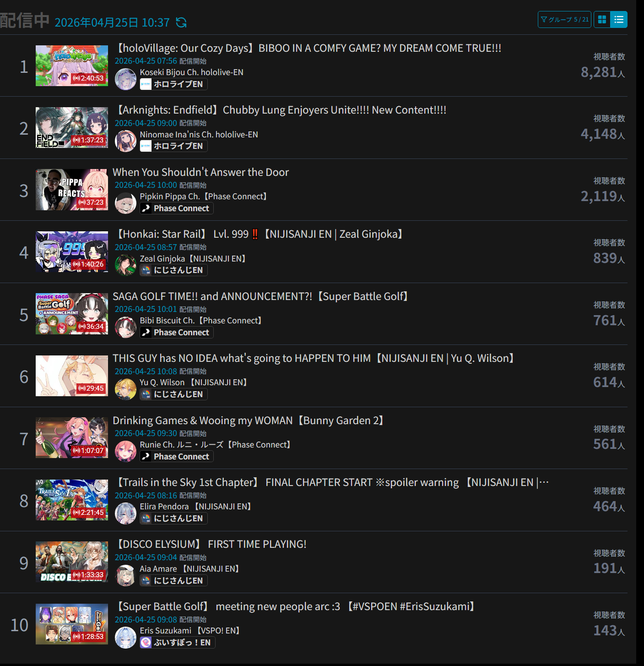Select Phase Connect tag under Pipkin Pippa
The image size is (644, 666).
(x=177, y=208)
